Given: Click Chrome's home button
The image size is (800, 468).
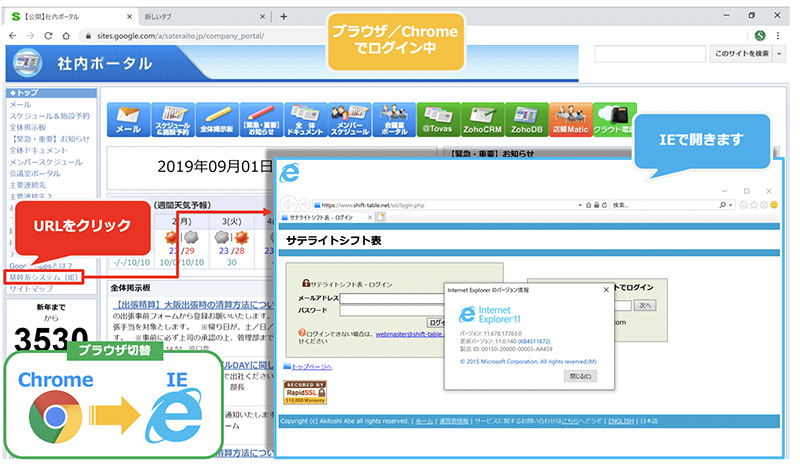Looking at the screenshot, I should tap(66, 36).
